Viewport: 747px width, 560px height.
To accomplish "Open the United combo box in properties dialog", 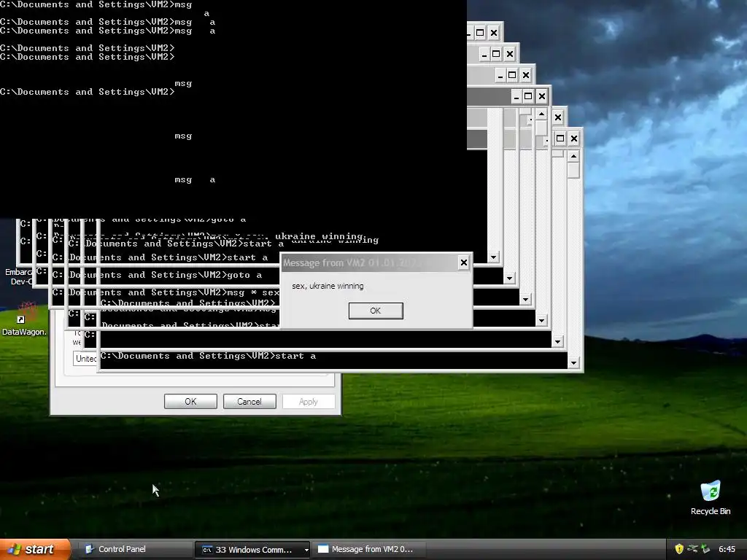I will coord(85,359).
